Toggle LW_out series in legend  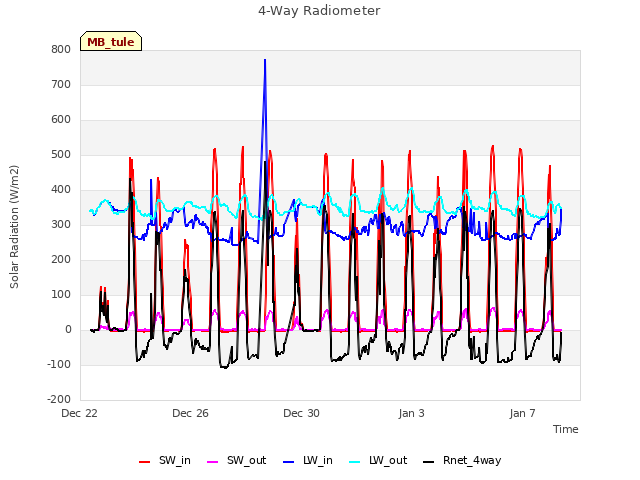(x=378, y=460)
